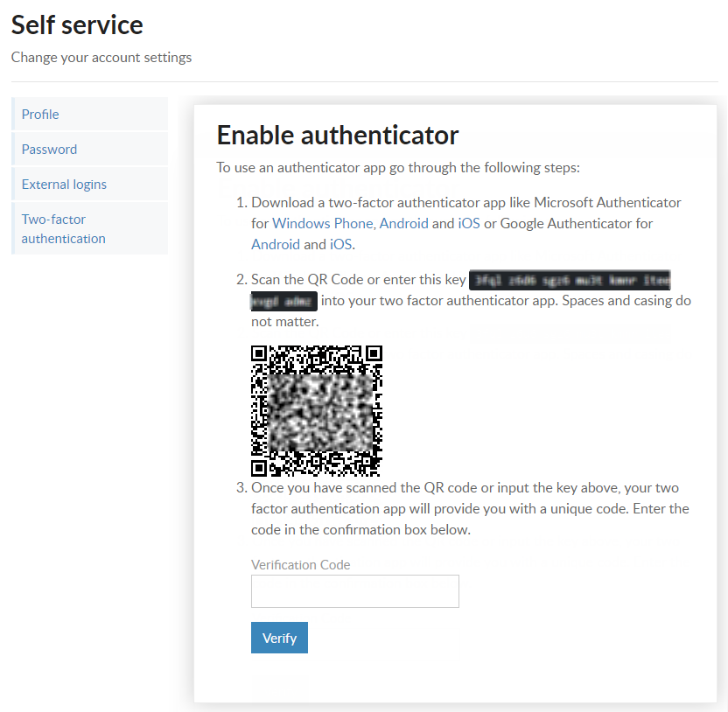
Task: Click the Verify button
Action: click(x=279, y=638)
